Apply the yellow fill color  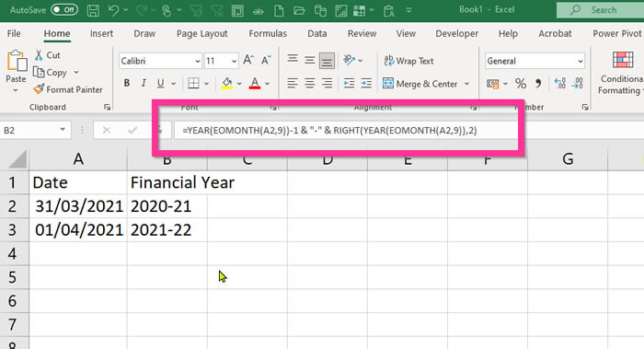tap(226, 84)
